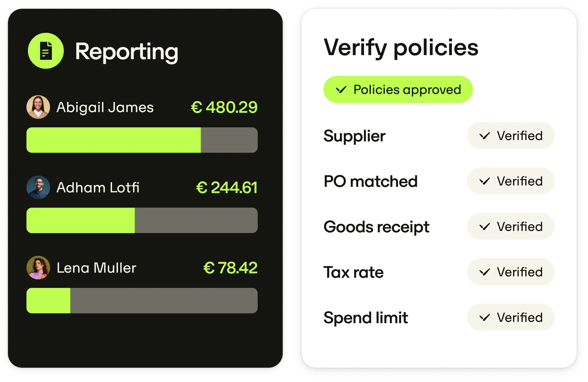
Task: Click Abigail James's profile avatar
Action: pos(38,107)
